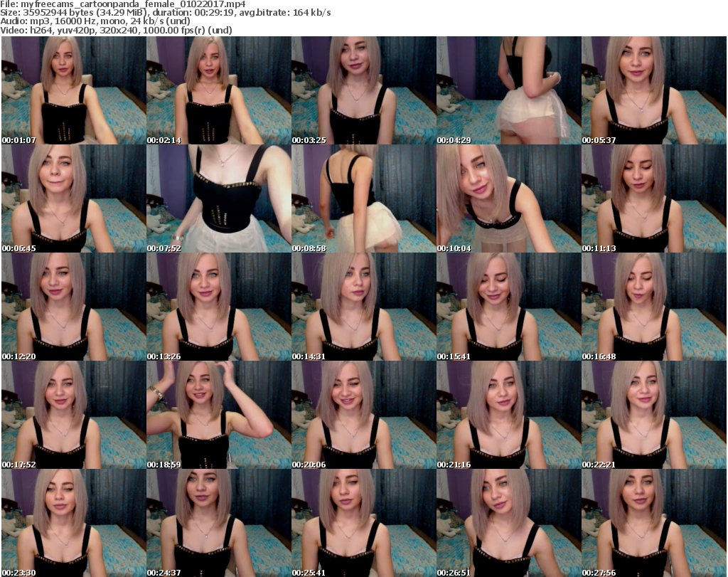This screenshot has width=728, height=577.
Task: Select the thumbnail labeled 00:15:41
Action: pos(509,307)
